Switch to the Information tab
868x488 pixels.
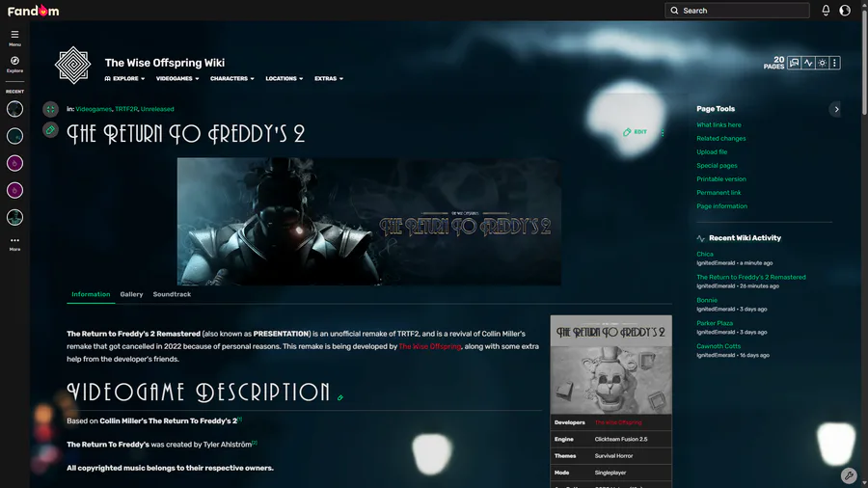(x=91, y=294)
